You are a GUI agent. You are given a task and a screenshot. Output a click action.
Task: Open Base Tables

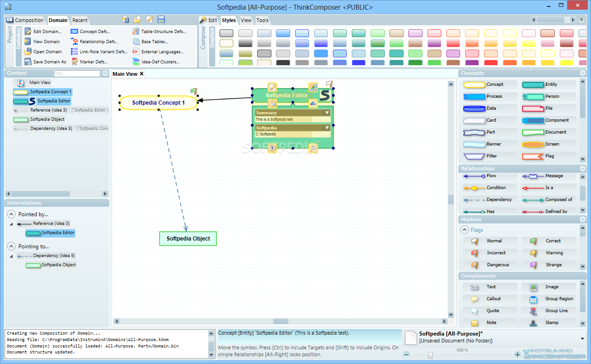[x=150, y=42]
